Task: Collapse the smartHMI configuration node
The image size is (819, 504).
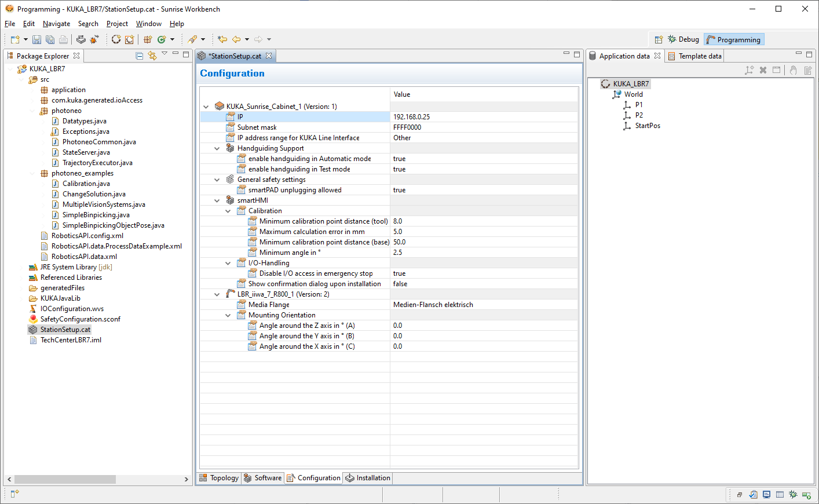Action: [217, 200]
